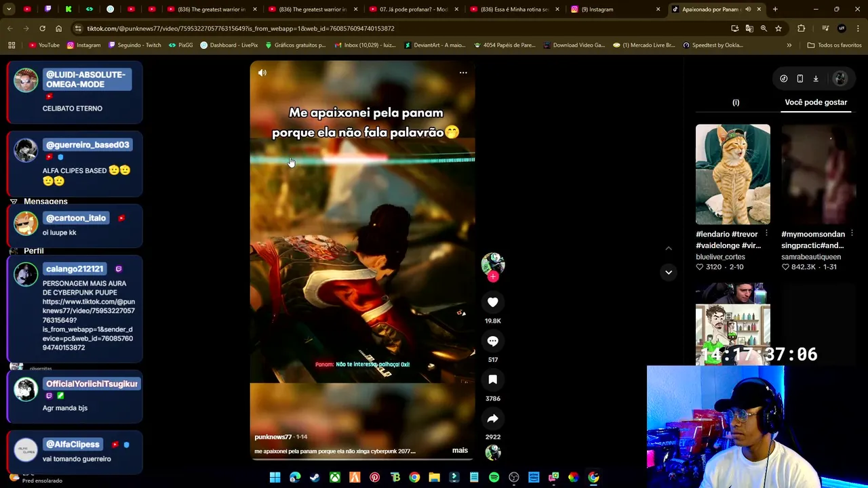Open samrabeautiqueen profile link

[x=811, y=257]
